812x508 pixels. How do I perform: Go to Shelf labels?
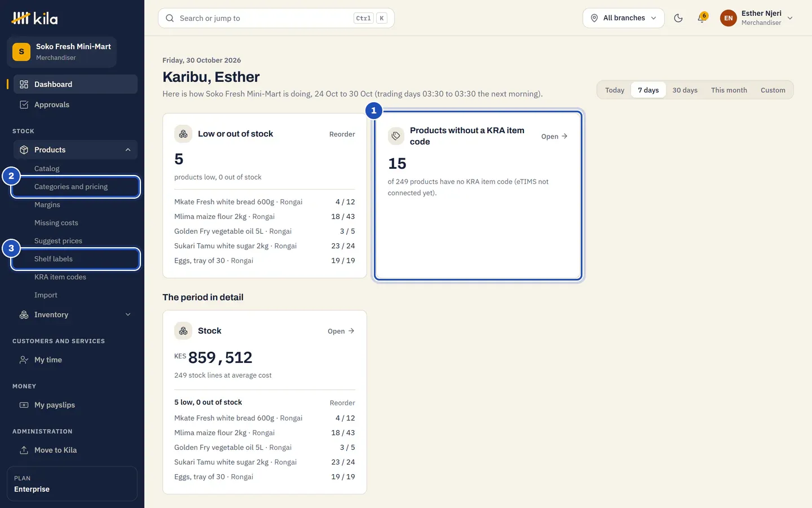[76, 259]
